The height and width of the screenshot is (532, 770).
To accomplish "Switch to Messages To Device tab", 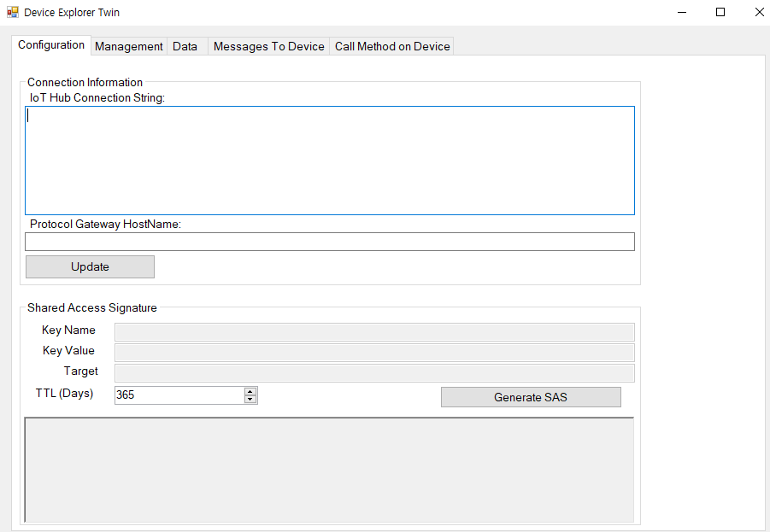I will click(x=268, y=47).
